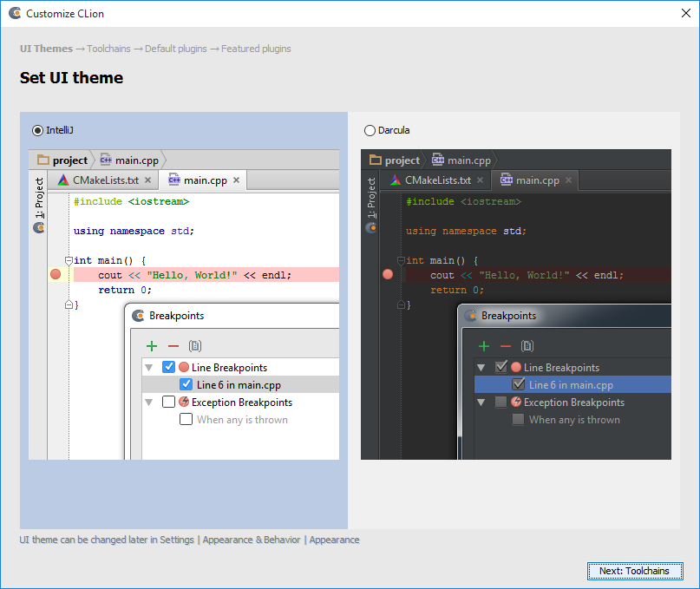Screen dimensions: 700x589
Task: Toggle Line 6 in main.cpp checkbox, Darcula preview
Action: point(519,385)
